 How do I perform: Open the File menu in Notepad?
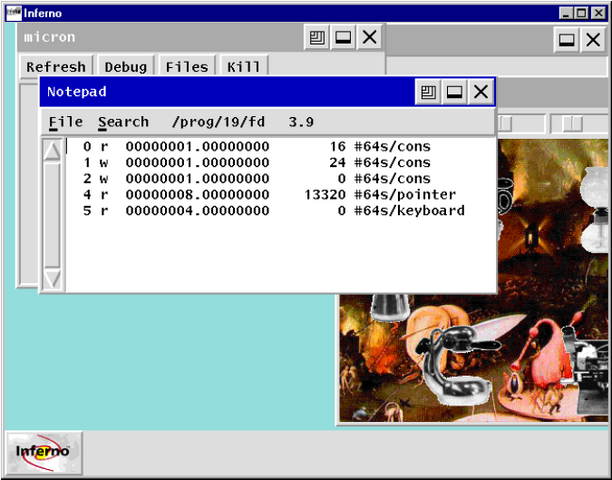click(x=66, y=122)
